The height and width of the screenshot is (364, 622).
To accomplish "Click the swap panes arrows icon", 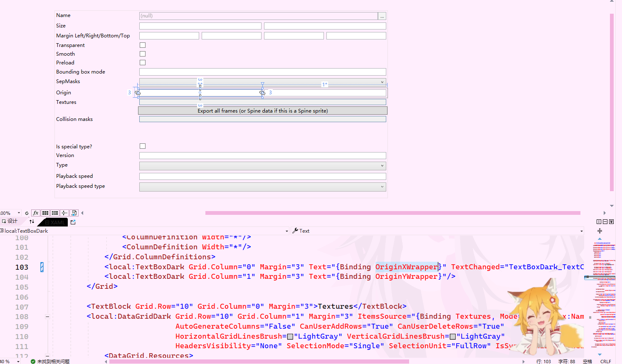I will click(x=32, y=221).
